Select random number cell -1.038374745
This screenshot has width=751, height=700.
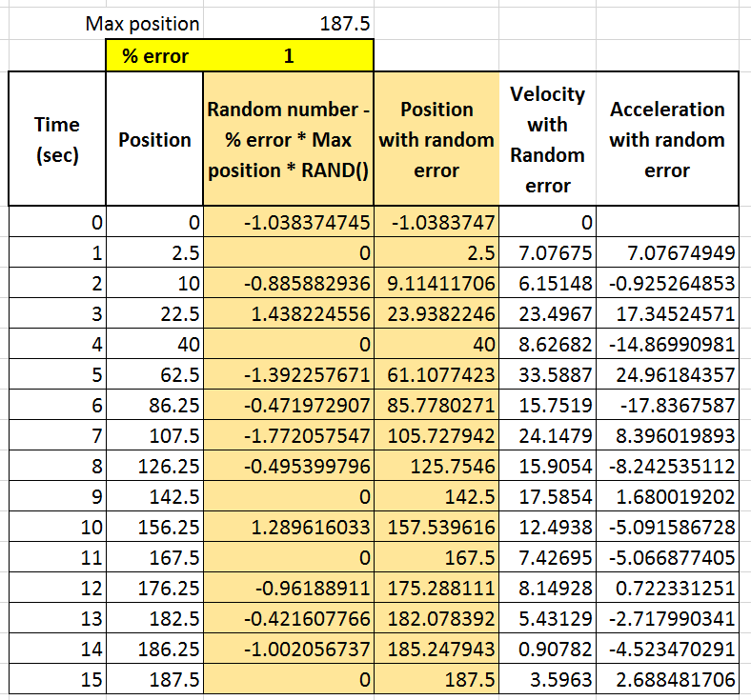[289, 223]
